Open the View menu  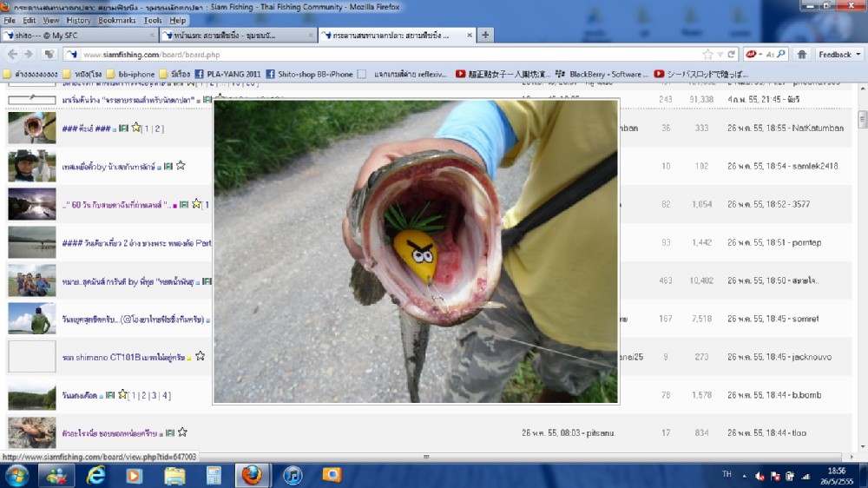51,21
